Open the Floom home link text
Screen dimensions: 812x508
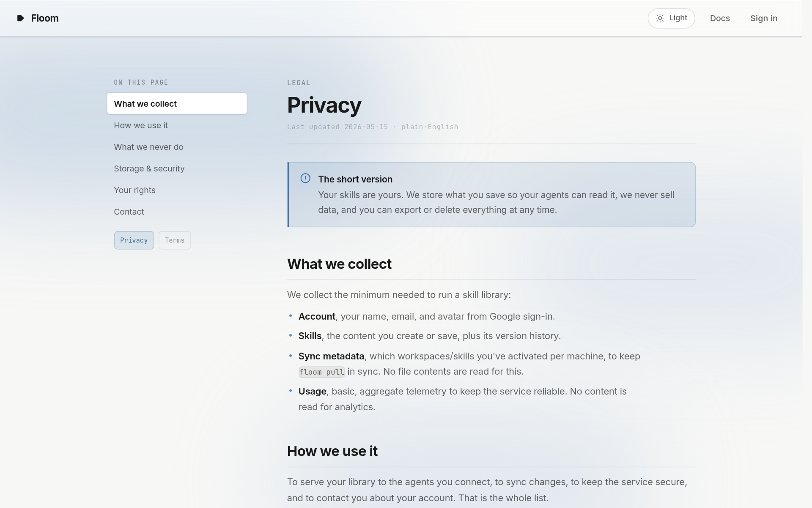click(x=45, y=18)
